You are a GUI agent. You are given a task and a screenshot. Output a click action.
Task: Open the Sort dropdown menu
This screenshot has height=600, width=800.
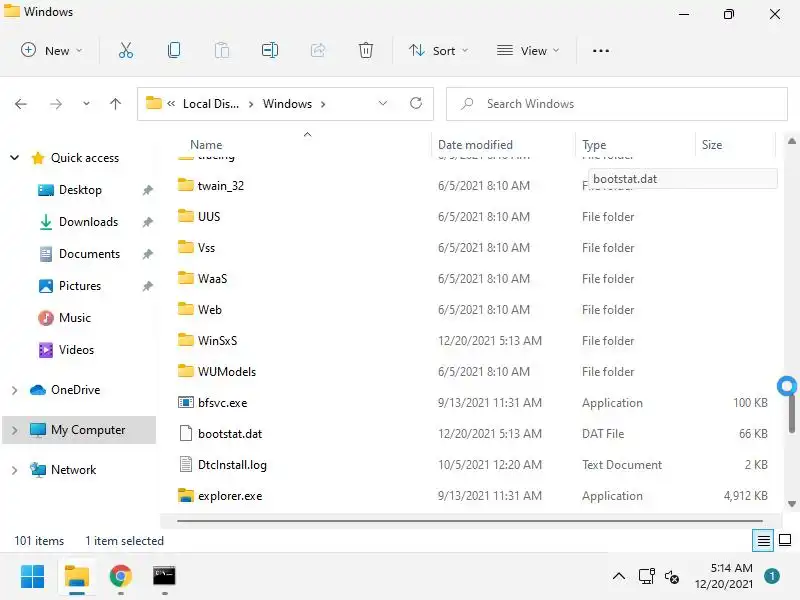tap(438, 51)
